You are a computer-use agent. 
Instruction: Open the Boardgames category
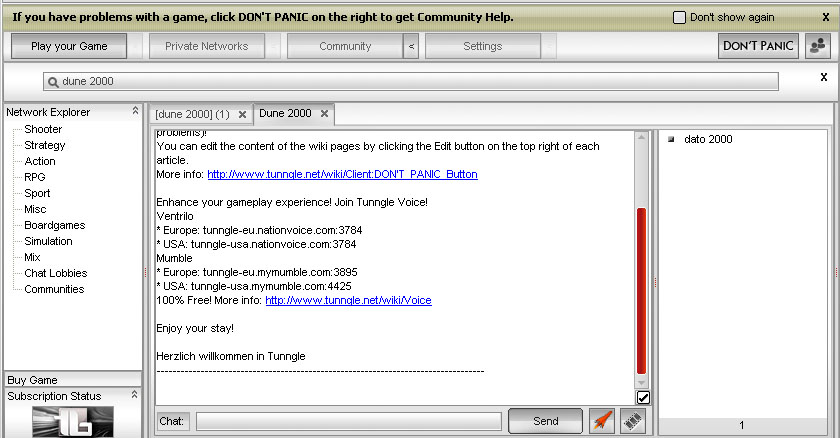[55, 225]
